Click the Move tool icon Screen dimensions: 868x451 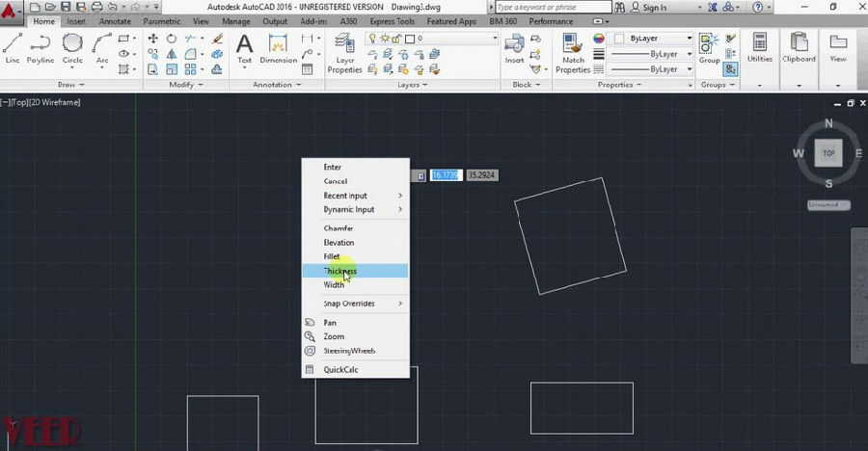152,39
